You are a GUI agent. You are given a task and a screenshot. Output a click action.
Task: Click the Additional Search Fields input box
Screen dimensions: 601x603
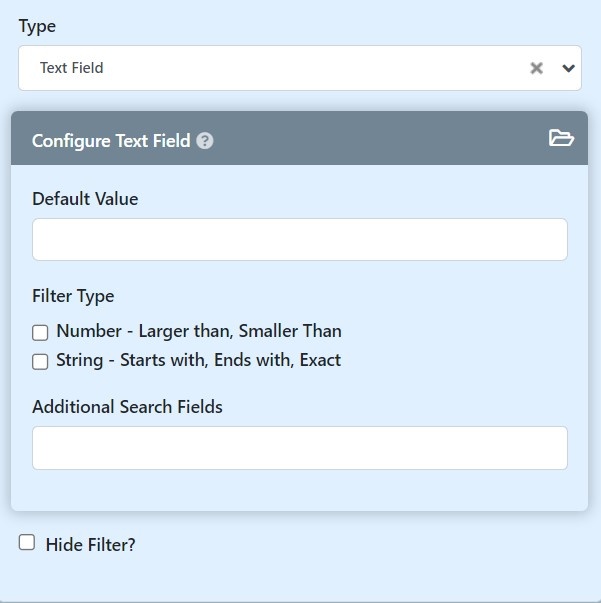pyautogui.click(x=299, y=448)
